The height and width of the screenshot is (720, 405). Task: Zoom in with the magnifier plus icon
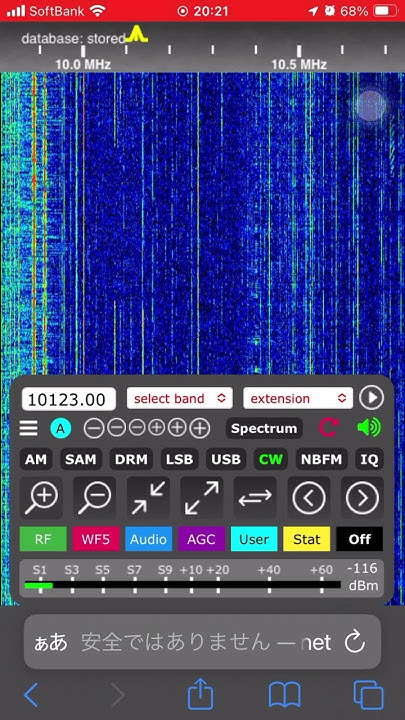point(42,498)
